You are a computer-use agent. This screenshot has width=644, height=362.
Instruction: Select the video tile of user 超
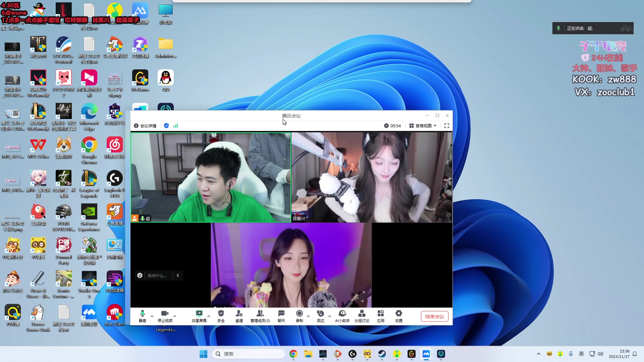[211, 177]
